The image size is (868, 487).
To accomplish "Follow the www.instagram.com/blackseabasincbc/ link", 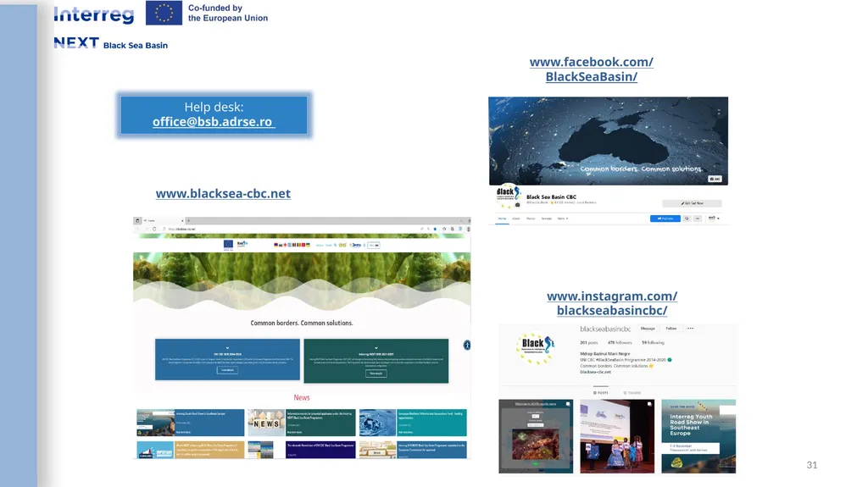I will (612, 303).
